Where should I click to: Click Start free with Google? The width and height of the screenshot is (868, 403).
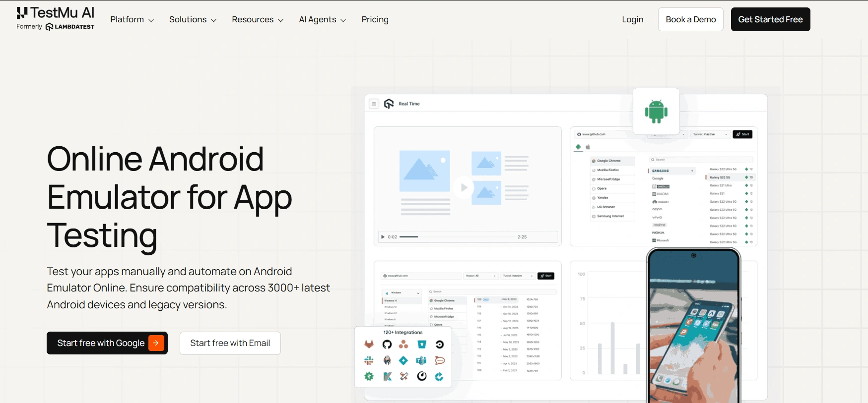click(x=107, y=343)
